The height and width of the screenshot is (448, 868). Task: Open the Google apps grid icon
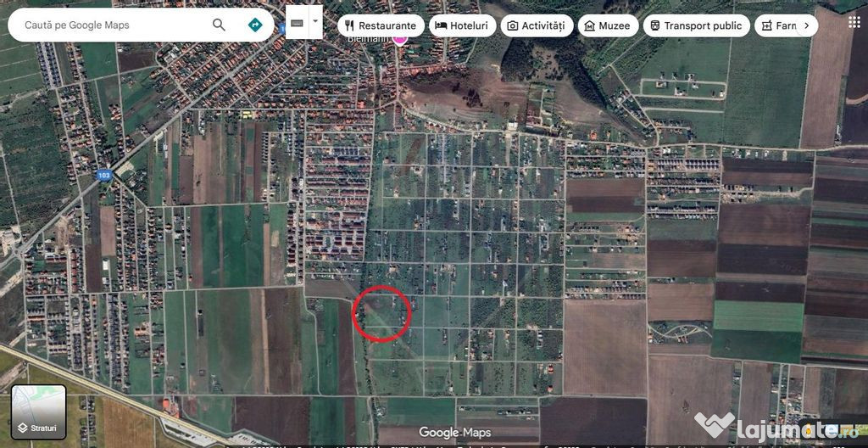point(854,21)
